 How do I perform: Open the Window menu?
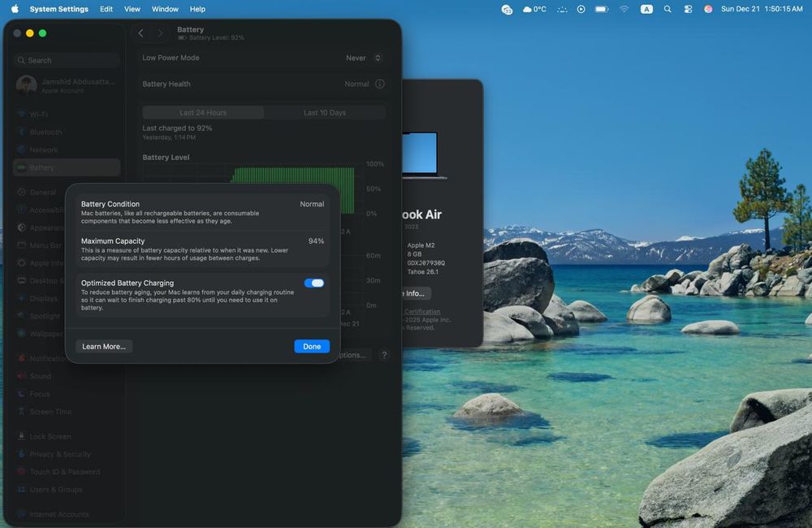pyautogui.click(x=165, y=9)
